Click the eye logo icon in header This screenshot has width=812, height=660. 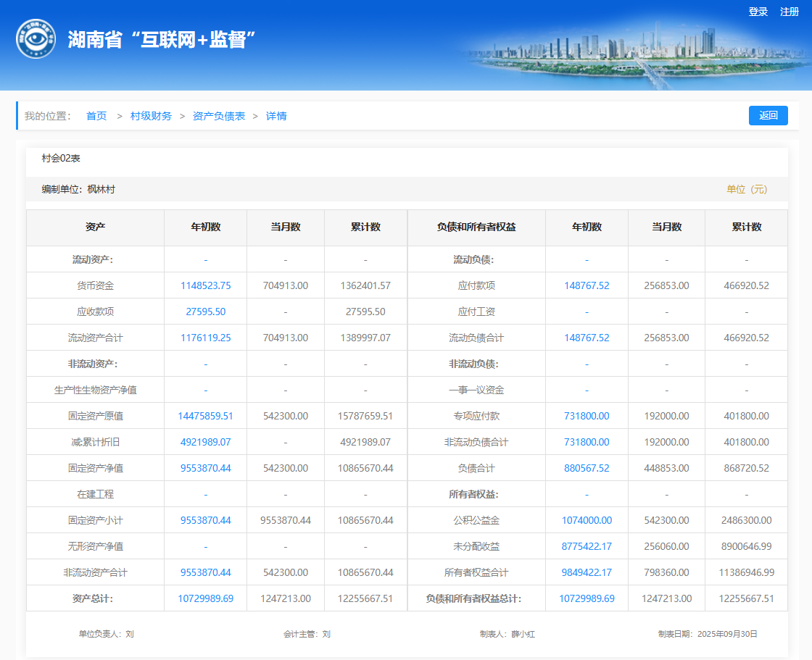[x=36, y=39]
